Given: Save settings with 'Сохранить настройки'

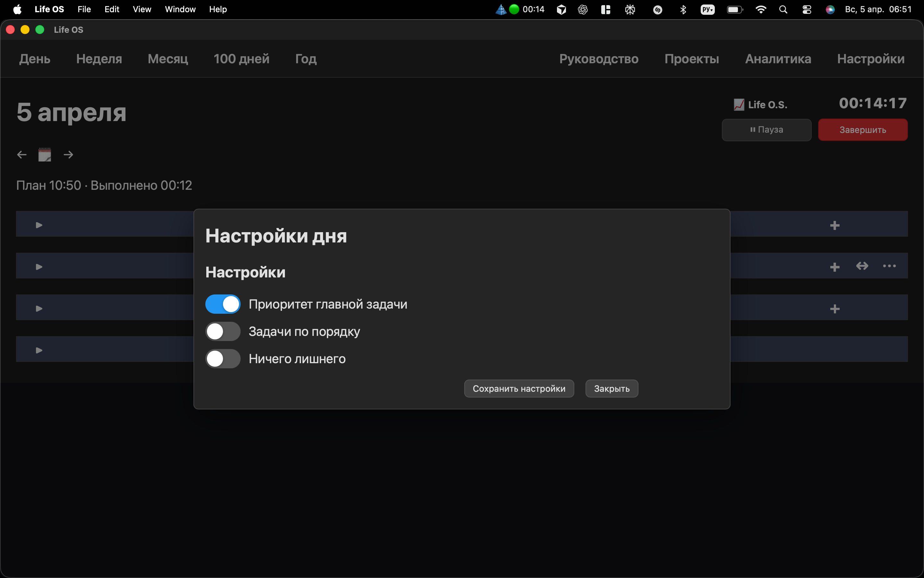Looking at the screenshot, I should point(519,389).
